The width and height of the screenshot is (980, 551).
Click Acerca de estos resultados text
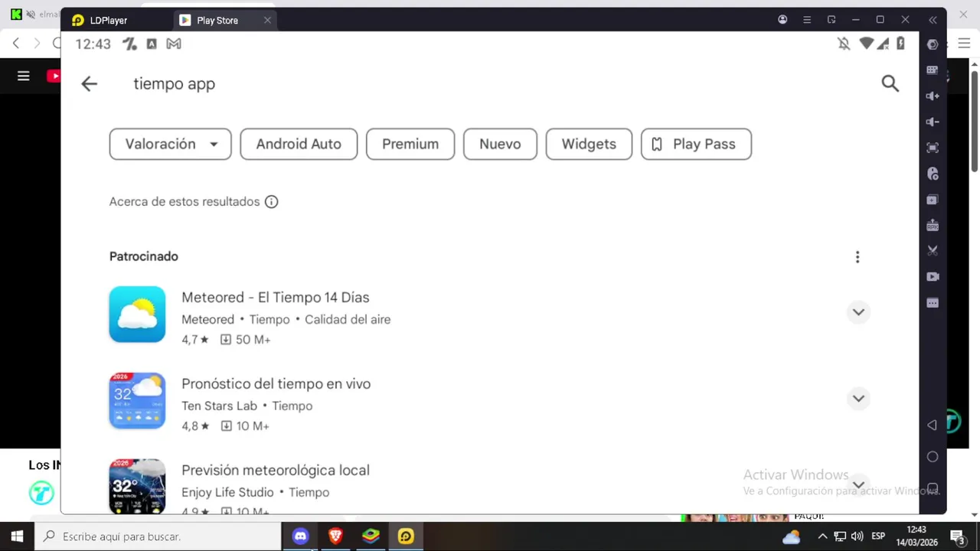click(185, 202)
